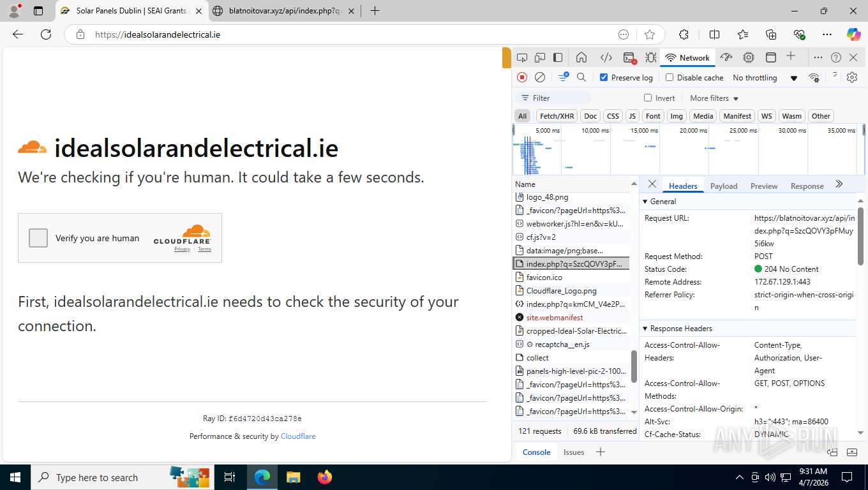Click the request list vertical scrollbar

(634, 366)
